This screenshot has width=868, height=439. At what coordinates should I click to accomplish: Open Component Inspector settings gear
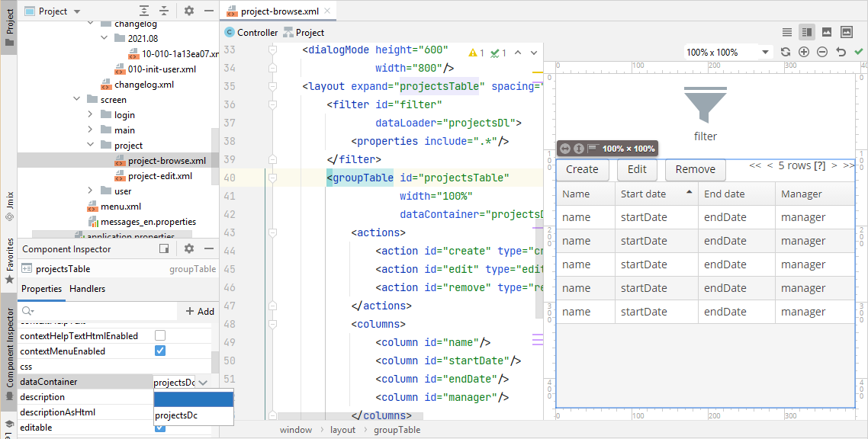189,248
